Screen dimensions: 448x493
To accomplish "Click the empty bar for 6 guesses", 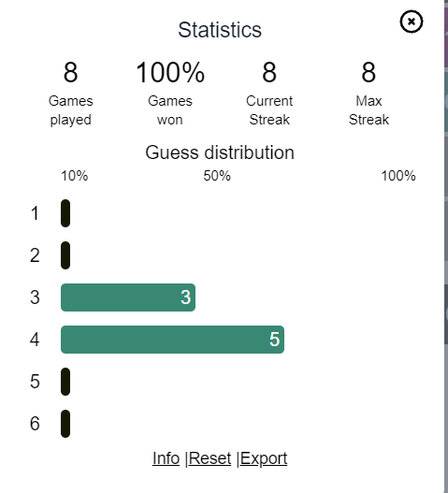I will pyautogui.click(x=65, y=424).
